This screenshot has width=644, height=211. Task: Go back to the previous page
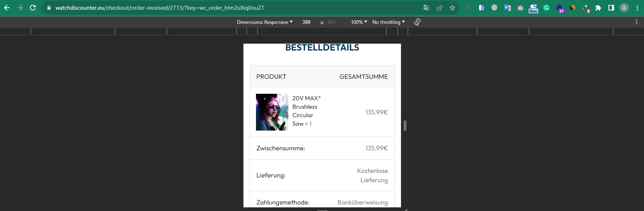7,8
